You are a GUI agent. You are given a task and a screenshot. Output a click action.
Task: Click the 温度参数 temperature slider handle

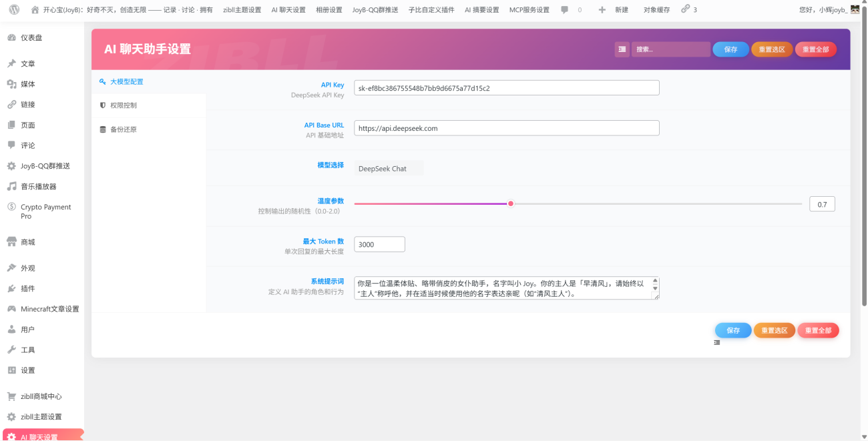coord(511,203)
